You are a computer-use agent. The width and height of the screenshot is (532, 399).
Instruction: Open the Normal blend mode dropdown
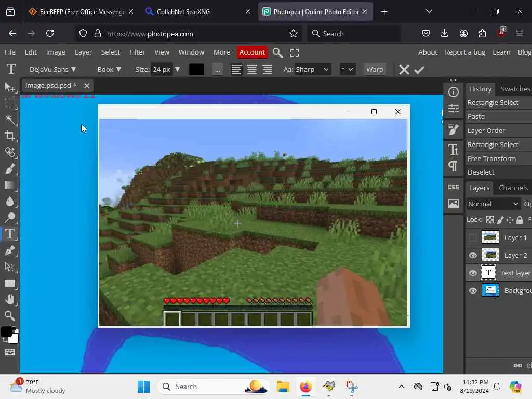click(493, 204)
